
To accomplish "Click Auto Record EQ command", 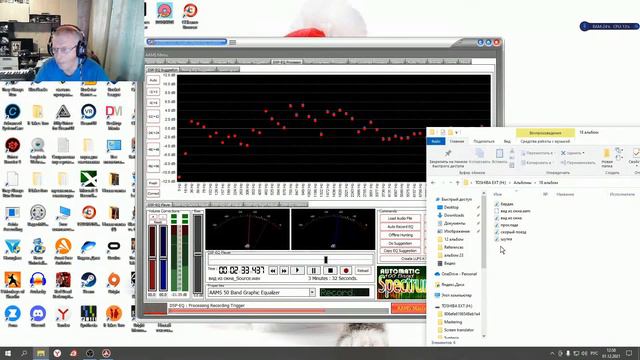I will coord(400,227).
